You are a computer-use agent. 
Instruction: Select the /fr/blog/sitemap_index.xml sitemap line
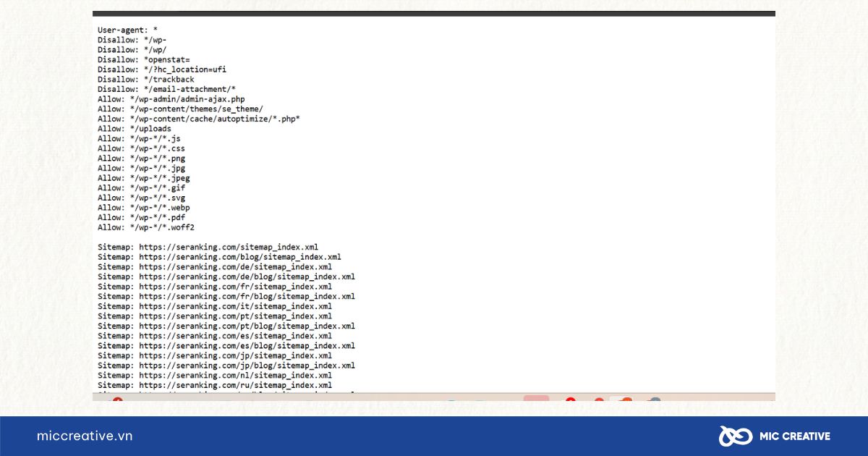226,296
